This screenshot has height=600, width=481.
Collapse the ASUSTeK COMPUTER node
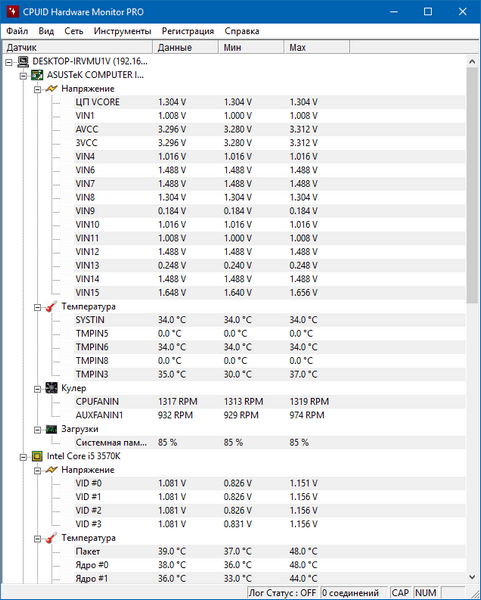point(23,76)
